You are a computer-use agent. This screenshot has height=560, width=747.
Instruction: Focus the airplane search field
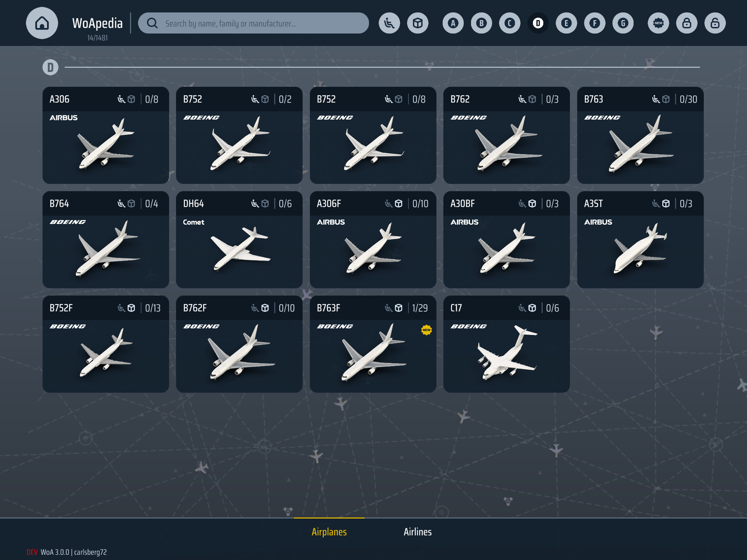[x=263, y=23]
